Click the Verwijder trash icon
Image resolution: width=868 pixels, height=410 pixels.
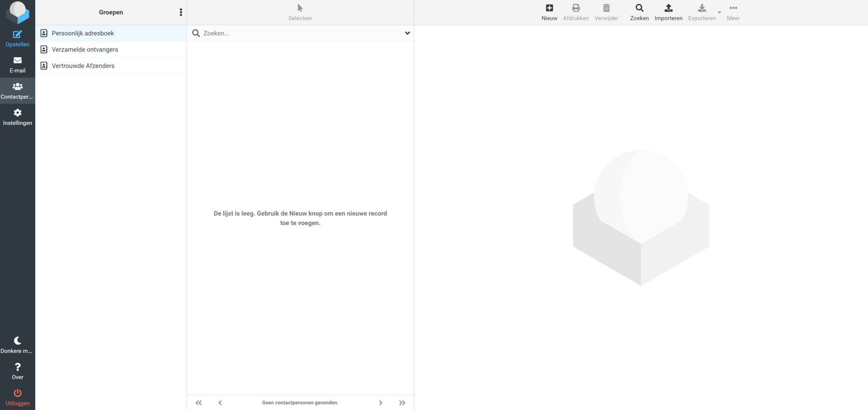(x=606, y=12)
